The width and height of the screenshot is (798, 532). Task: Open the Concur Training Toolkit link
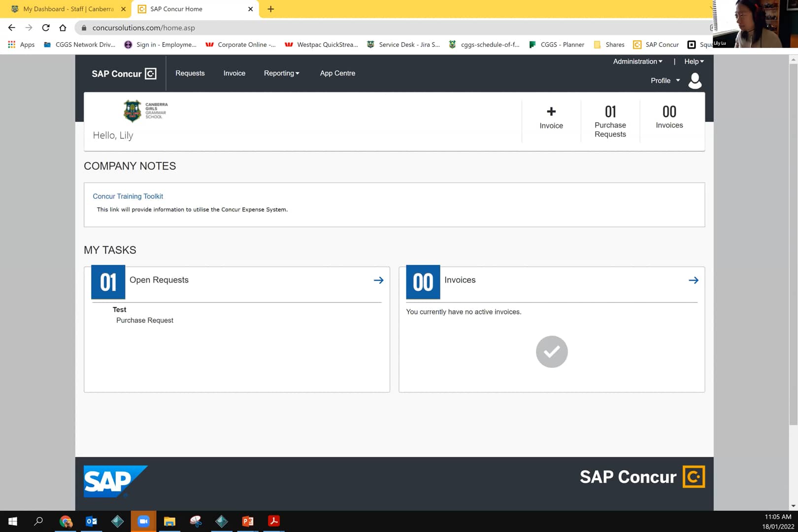(128, 196)
